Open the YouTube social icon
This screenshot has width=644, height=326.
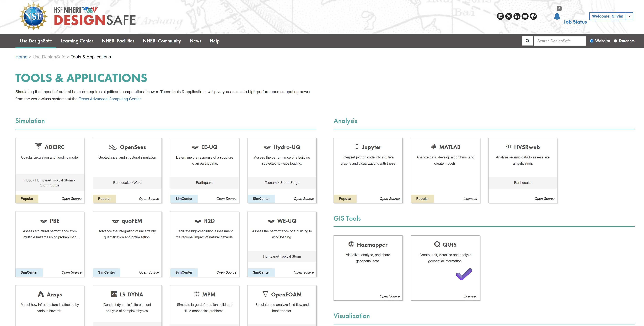click(x=525, y=16)
